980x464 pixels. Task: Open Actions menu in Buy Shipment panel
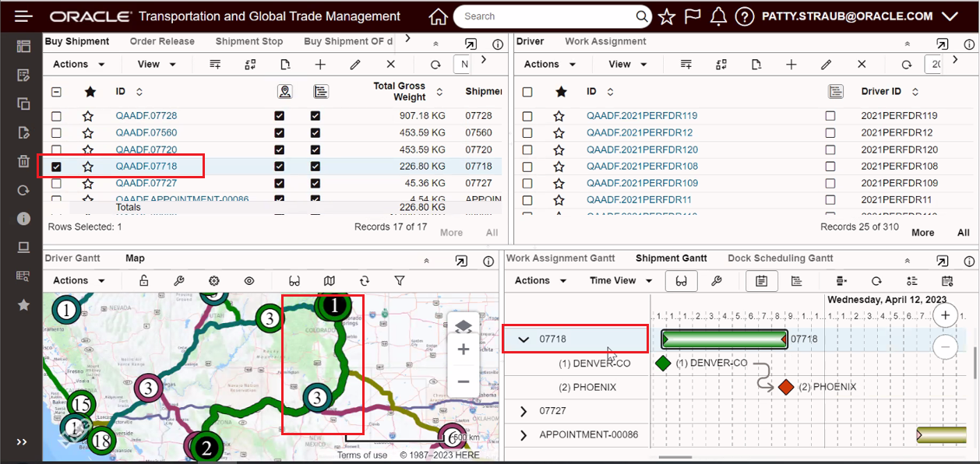click(x=79, y=65)
